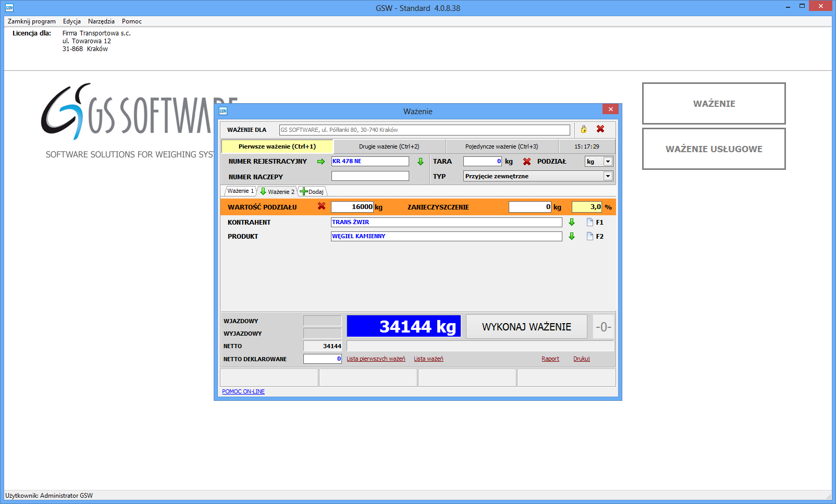Click the padlock icon beside Ważenie dla
Viewport: 836px width, 504px height.
point(584,129)
